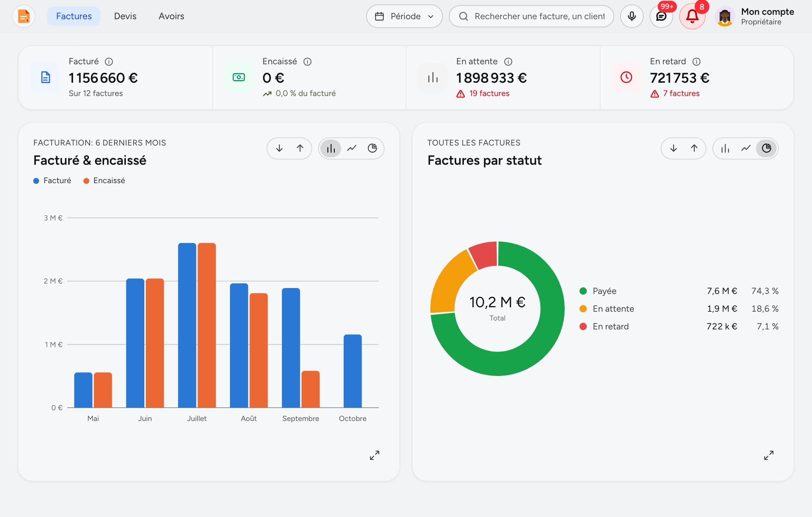Go to the Avoirs tab

[171, 16]
